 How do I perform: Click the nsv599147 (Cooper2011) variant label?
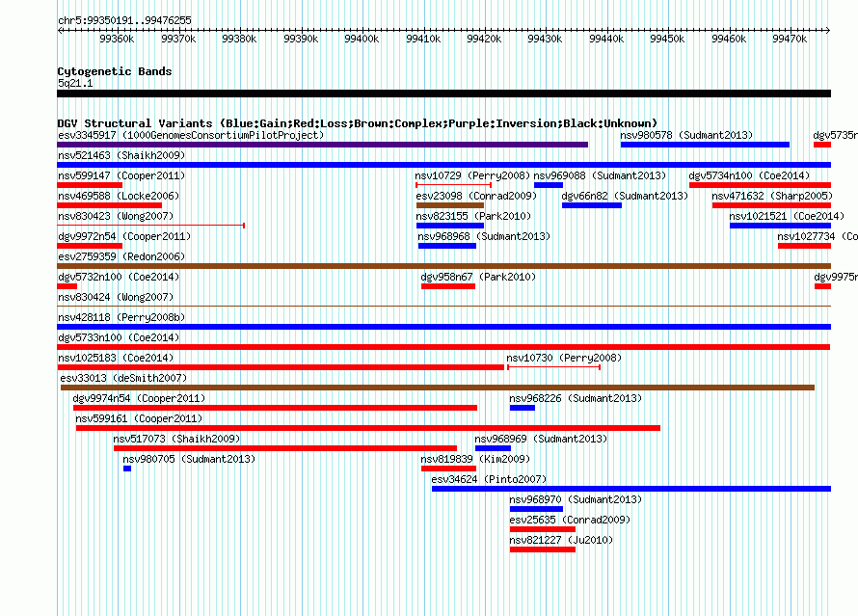(x=121, y=175)
